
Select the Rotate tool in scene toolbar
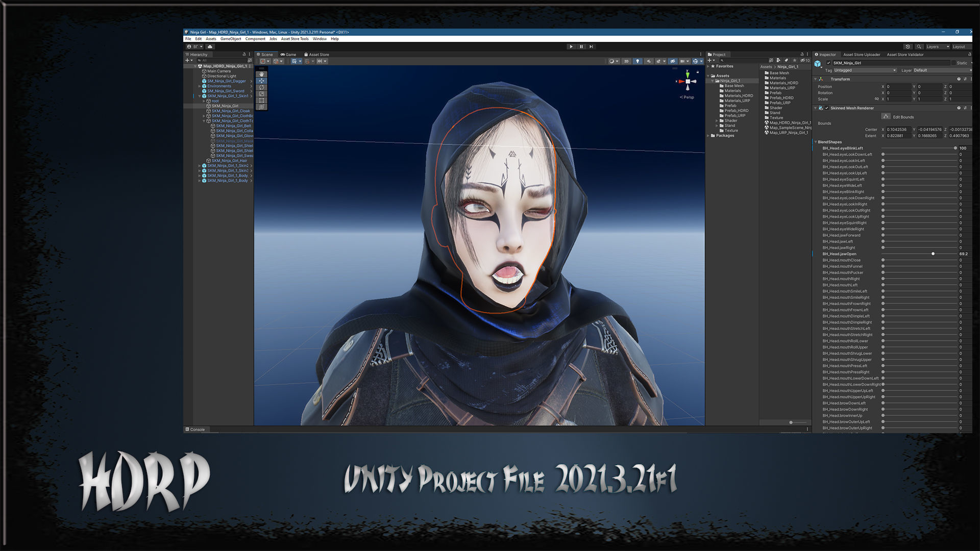tap(262, 87)
